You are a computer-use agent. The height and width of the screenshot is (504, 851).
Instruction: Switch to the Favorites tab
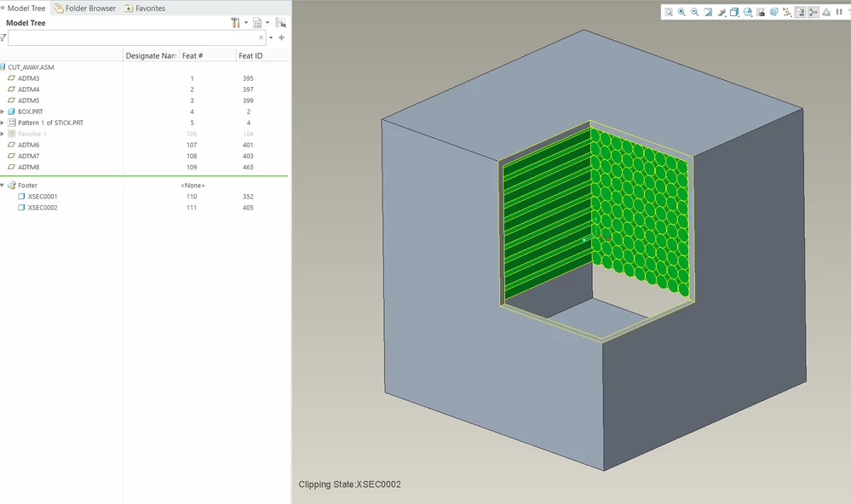(x=145, y=9)
